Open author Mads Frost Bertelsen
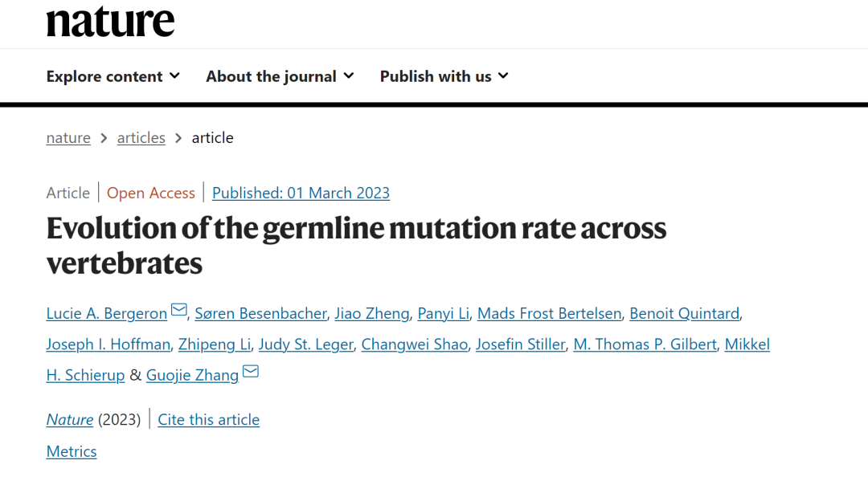Viewport: 868px width, 493px height. coord(549,313)
